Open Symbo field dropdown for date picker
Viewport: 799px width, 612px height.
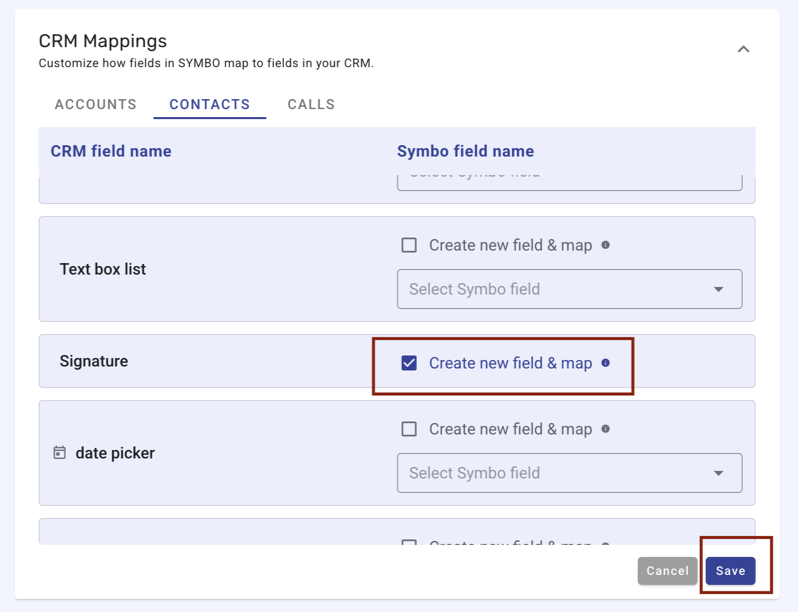click(569, 473)
